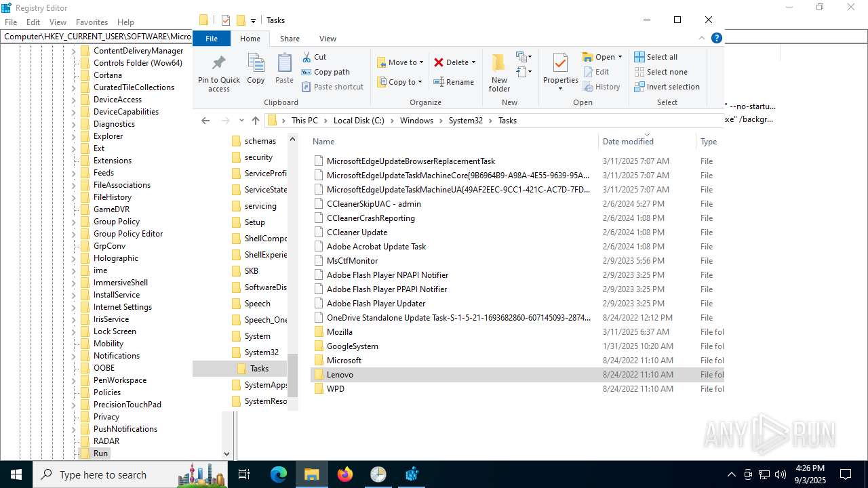Open Registry Editor Edit menu
The image size is (868, 488).
tap(33, 22)
